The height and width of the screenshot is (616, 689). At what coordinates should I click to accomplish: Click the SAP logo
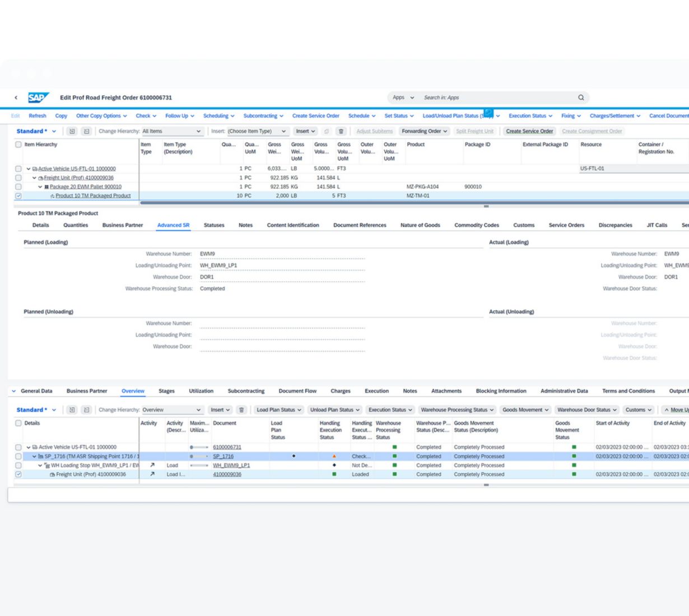(x=38, y=97)
